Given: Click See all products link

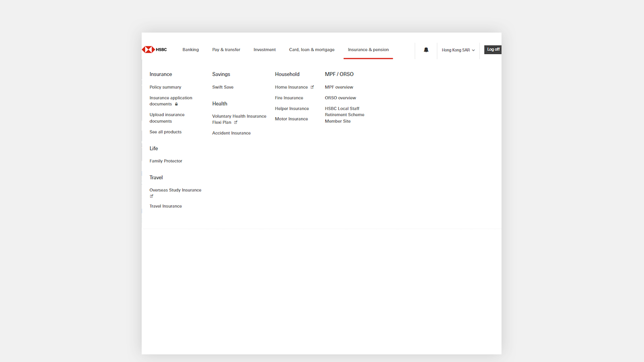Looking at the screenshot, I should [x=165, y=132].
